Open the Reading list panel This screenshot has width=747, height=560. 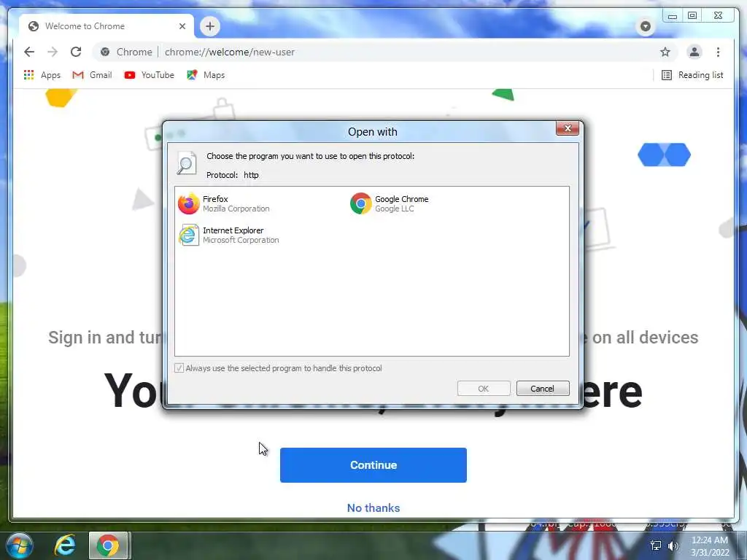(x=692, y=75)
